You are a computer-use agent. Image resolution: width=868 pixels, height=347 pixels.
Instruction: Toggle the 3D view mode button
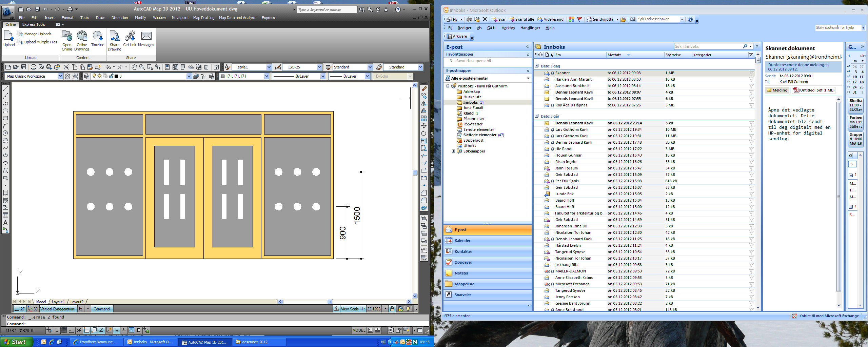click(x=33, y=309)
